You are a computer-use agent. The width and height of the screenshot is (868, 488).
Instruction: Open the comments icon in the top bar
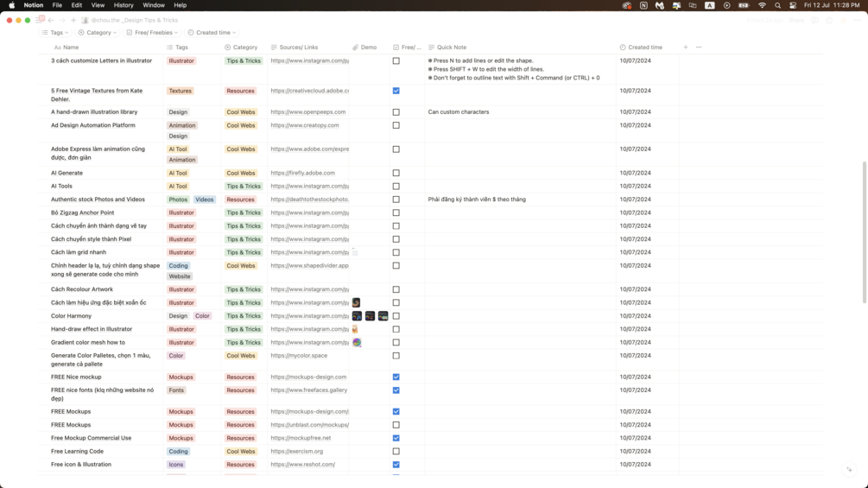(814, 20)
